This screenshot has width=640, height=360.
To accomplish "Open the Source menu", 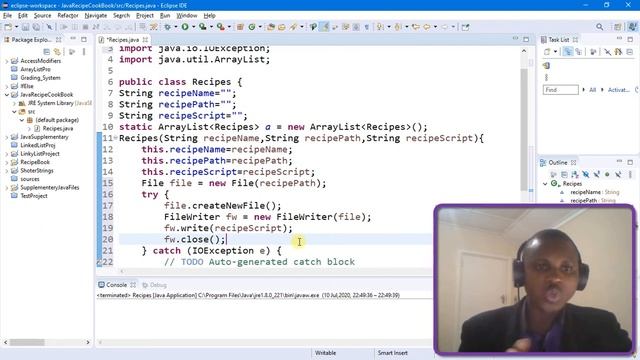I will (x=42, y=16).
